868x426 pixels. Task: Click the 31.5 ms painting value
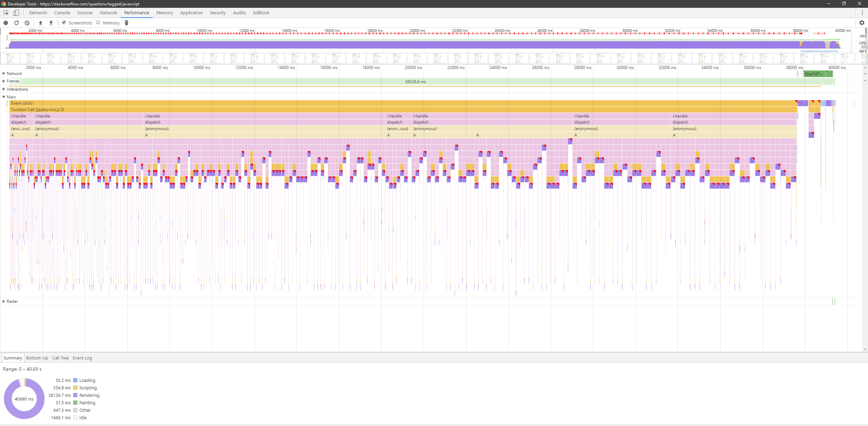63,403
